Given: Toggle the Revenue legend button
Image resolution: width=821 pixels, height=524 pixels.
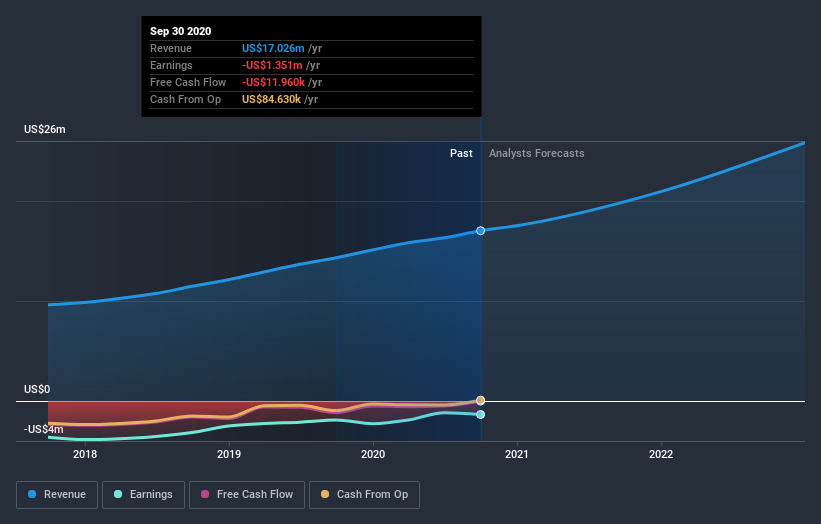Looking at the screenshot, I should pos(57,495).
